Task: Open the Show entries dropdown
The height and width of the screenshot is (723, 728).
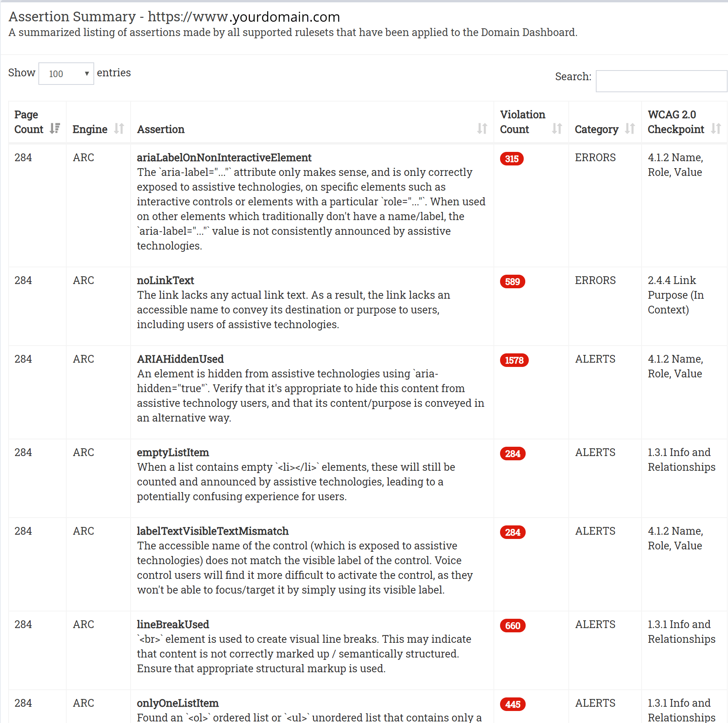Action: (66, 74)
